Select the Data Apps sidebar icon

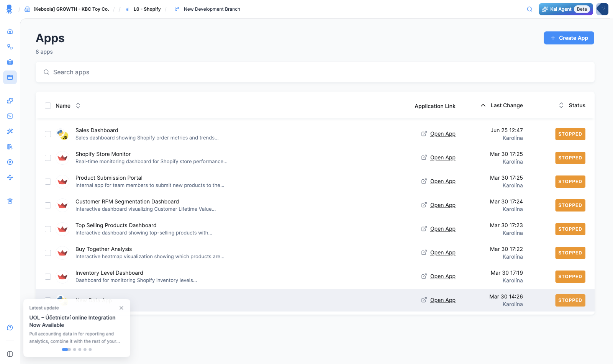click(10, 77)
